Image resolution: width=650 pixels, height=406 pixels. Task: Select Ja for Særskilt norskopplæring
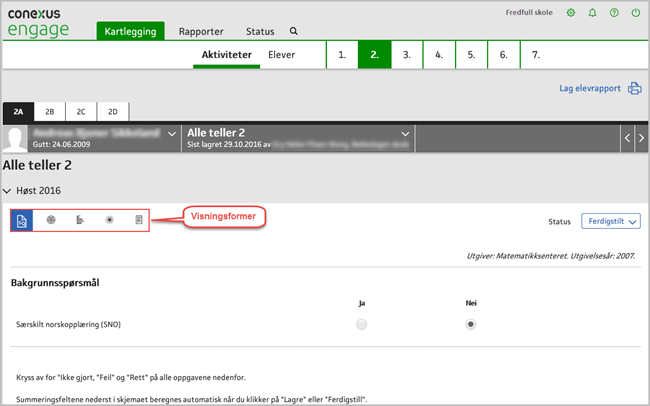point(362,324)
